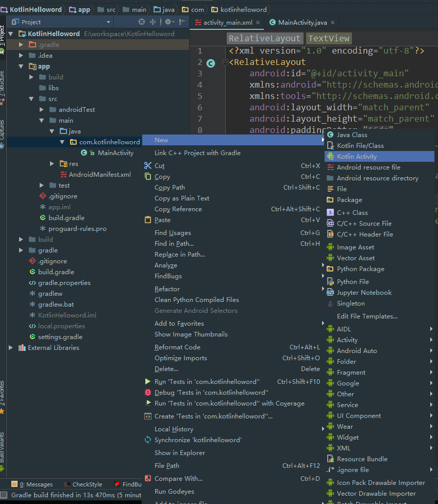Click the hide Project panel icon
The height and width of the screenshot is (504, 438).
tap(182, 22)
